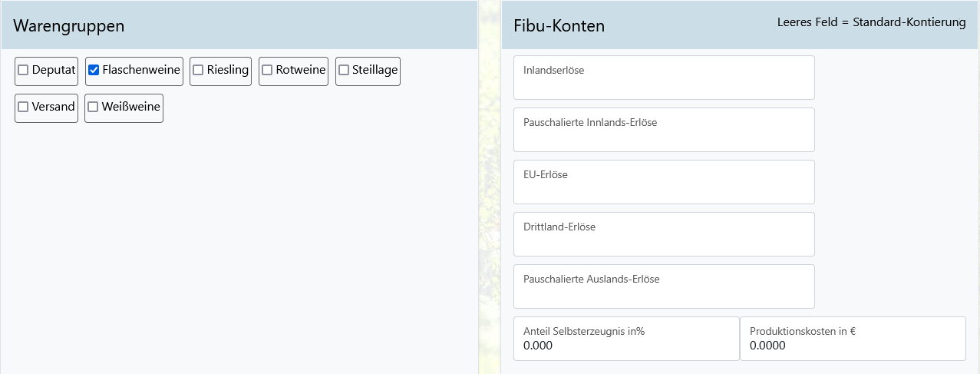
Task: Click the Weißweine label text
Action: [131, 107]
